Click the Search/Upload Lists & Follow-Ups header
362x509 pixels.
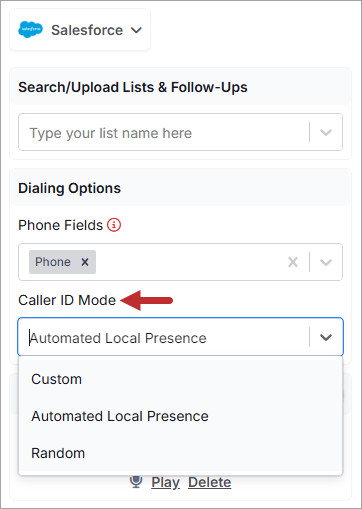click(x=133, y=87)
